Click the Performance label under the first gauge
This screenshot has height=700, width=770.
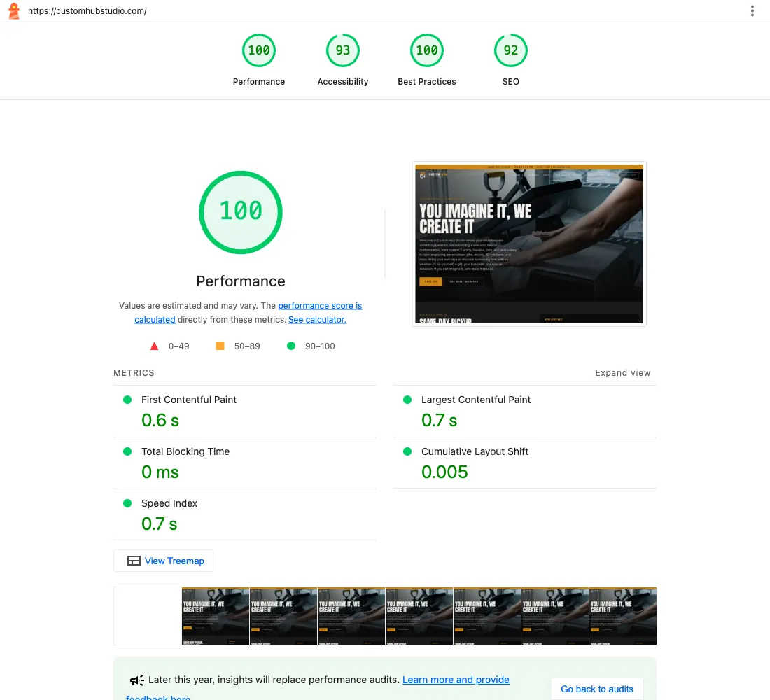(x=259, y=81)
